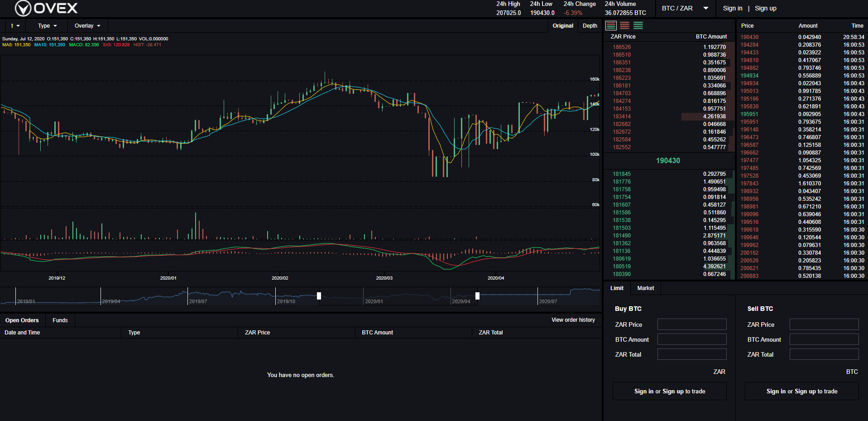Switch chart to Depth view
Image resolution: width=868 pixels, height=421 pixels.
click(x=590, y=26)
